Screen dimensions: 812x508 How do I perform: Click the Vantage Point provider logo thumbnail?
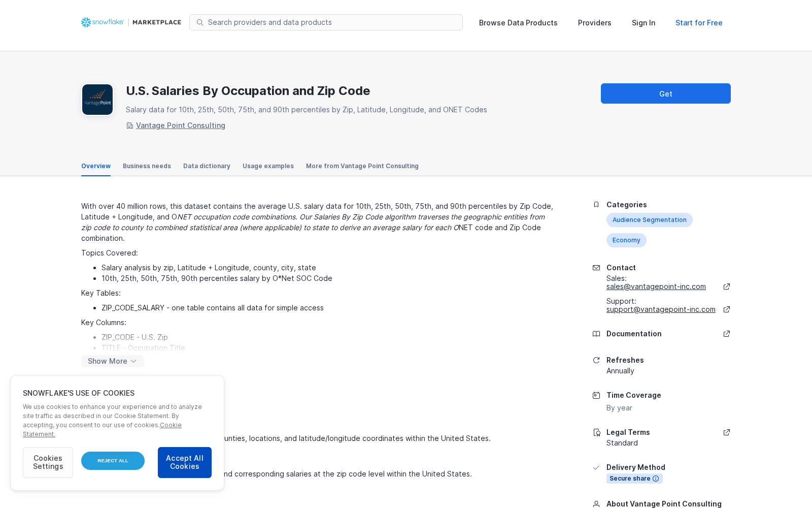pyautogui.click(x=97, y=100)
